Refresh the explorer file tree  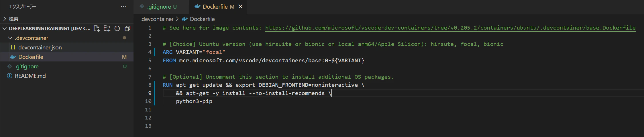coord(117,28)
